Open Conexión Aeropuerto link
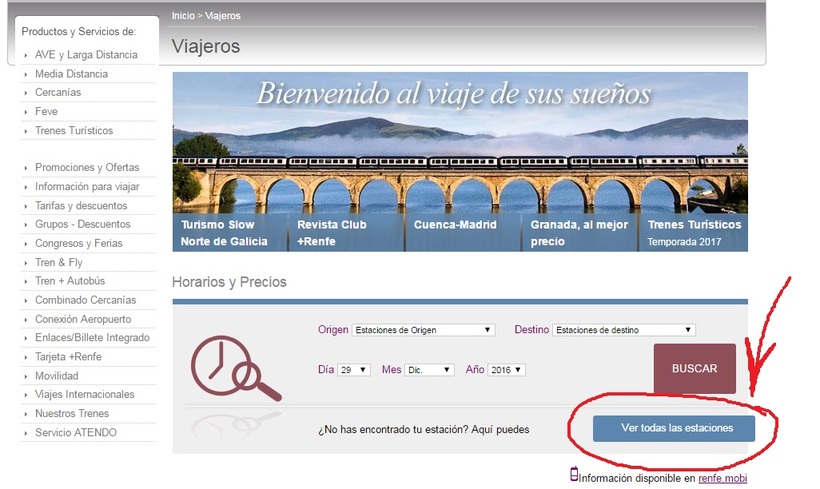Viewport: 820px width, 489px height. click(83, 319)
